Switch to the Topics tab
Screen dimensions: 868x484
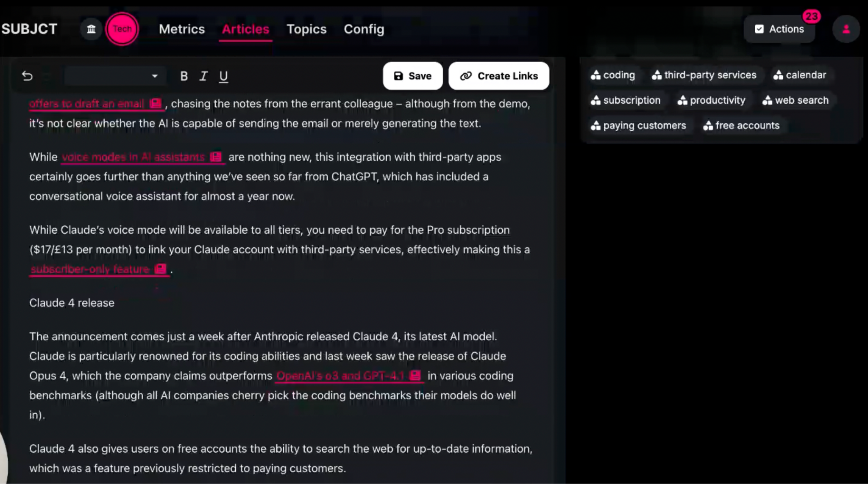click(x=306, y=29)
